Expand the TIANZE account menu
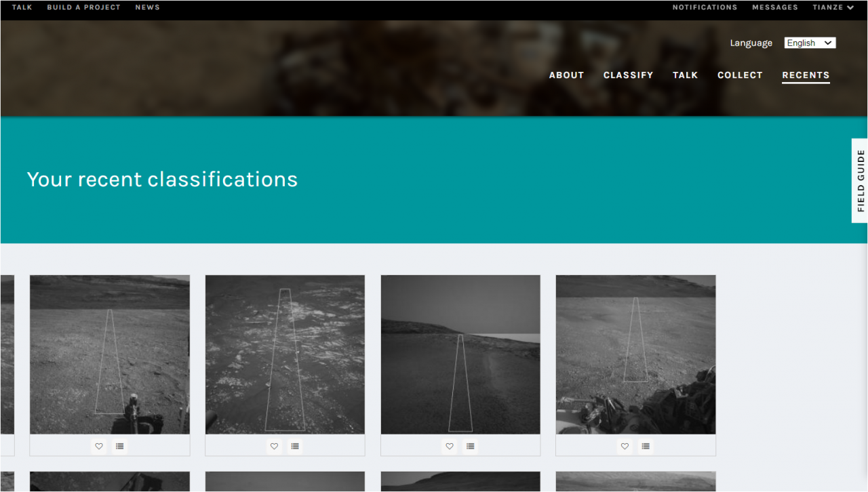The width and height of the screenshot is (868, 492). [x=833, y=7]
